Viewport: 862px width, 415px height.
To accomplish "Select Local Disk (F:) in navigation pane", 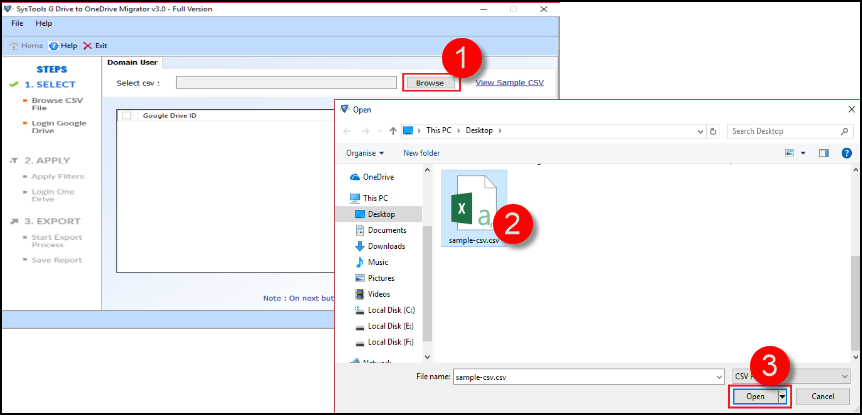I will pos(385,342).
